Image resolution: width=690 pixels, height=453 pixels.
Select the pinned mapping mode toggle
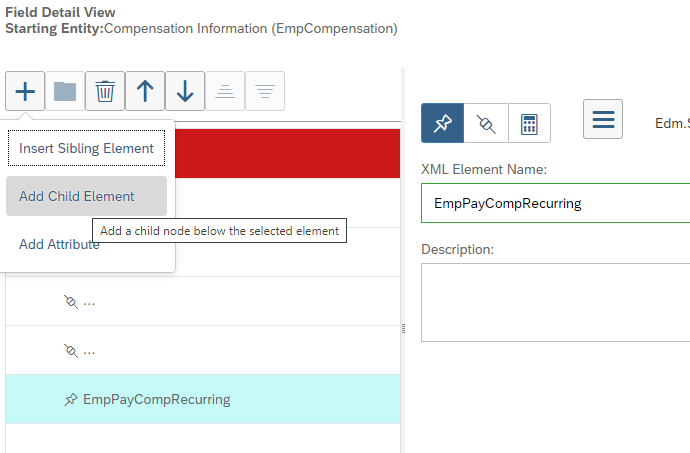point(442,123)
